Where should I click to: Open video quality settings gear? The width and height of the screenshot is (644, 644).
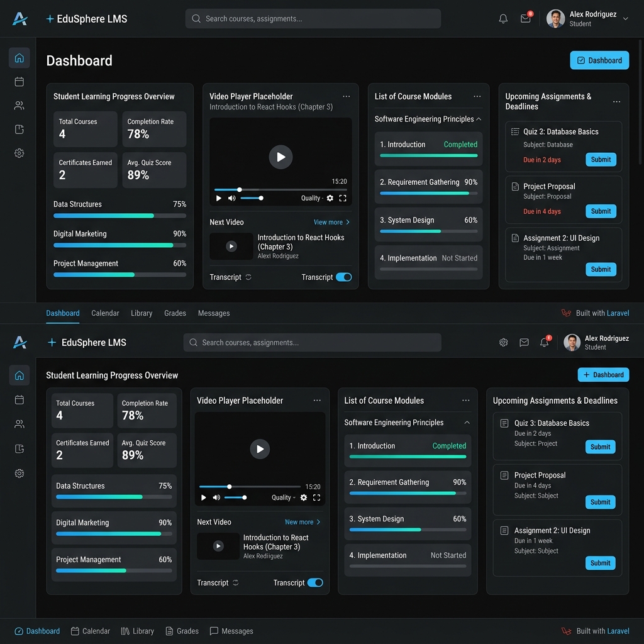(329, 197)
